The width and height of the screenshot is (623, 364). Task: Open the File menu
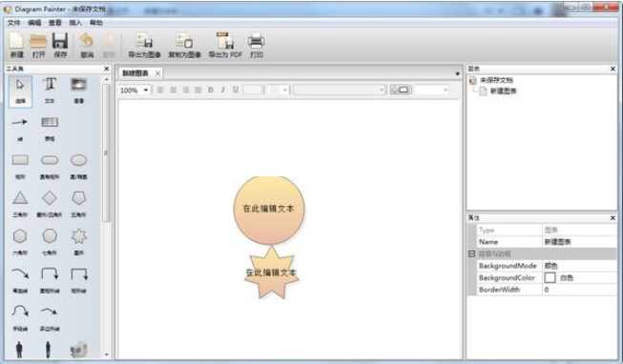(x=13, y=23)
